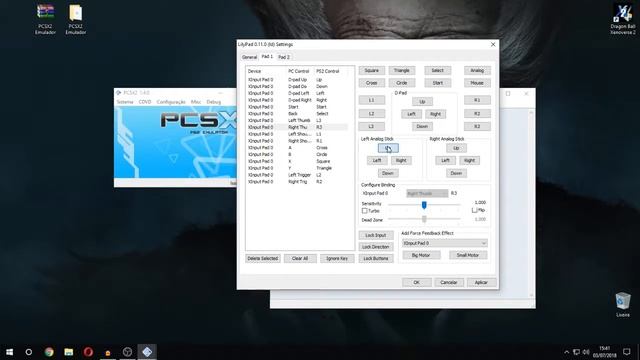Open the Action Center notifications icon
640x360 pixels.
[x=627, y=352]
